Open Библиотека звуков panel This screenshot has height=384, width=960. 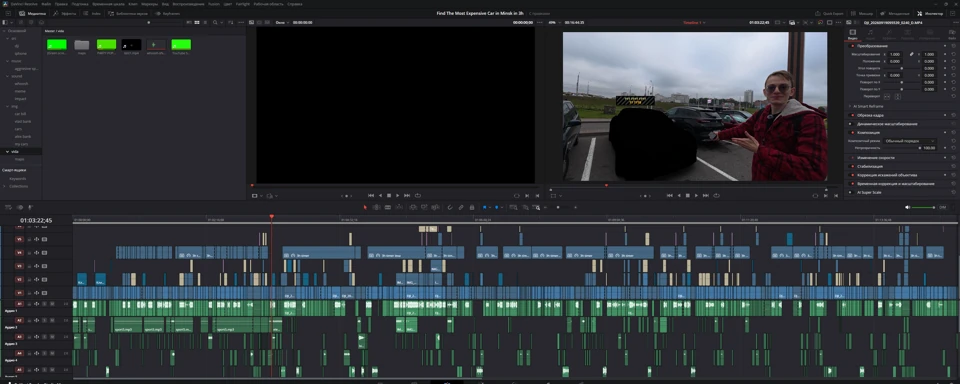tap(129, 13)
